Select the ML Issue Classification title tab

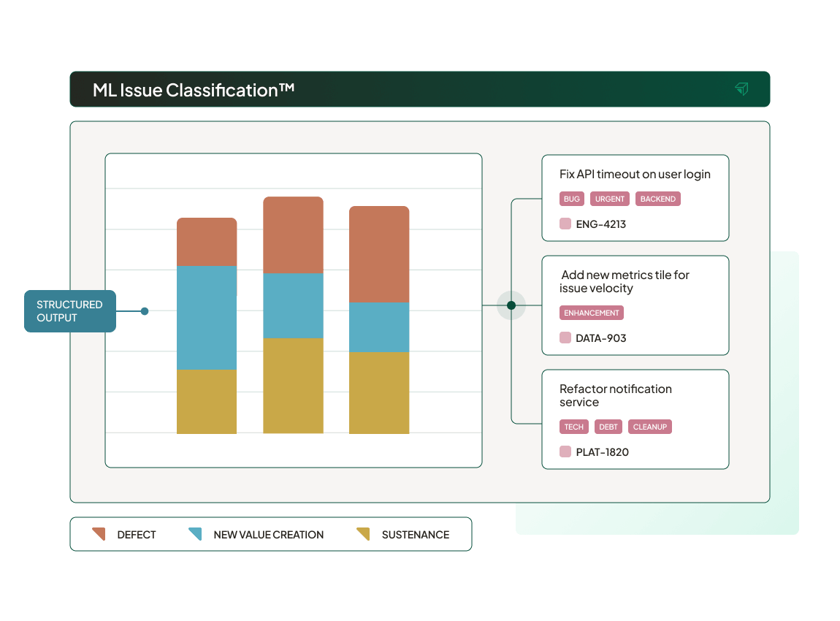point(194,89)
